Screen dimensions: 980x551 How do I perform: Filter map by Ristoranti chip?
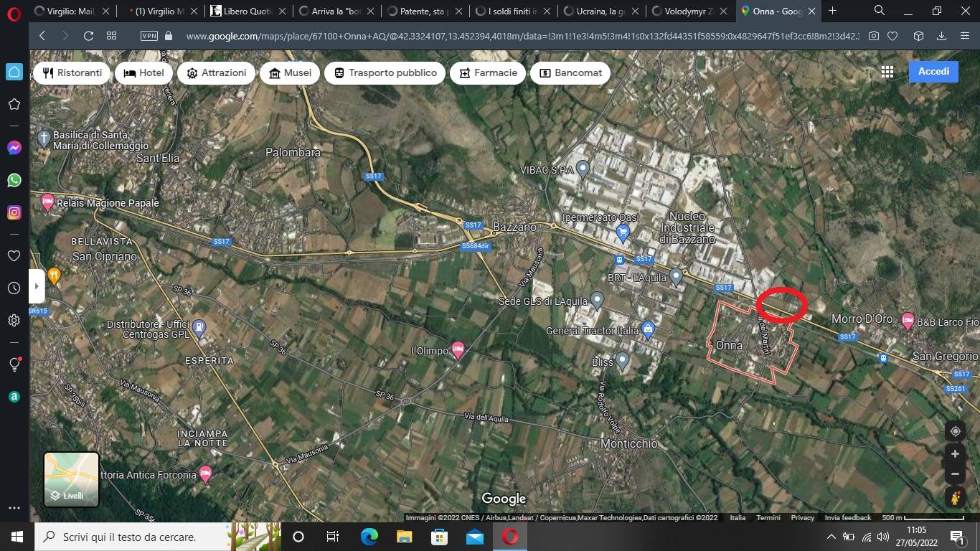coord(72,73)
